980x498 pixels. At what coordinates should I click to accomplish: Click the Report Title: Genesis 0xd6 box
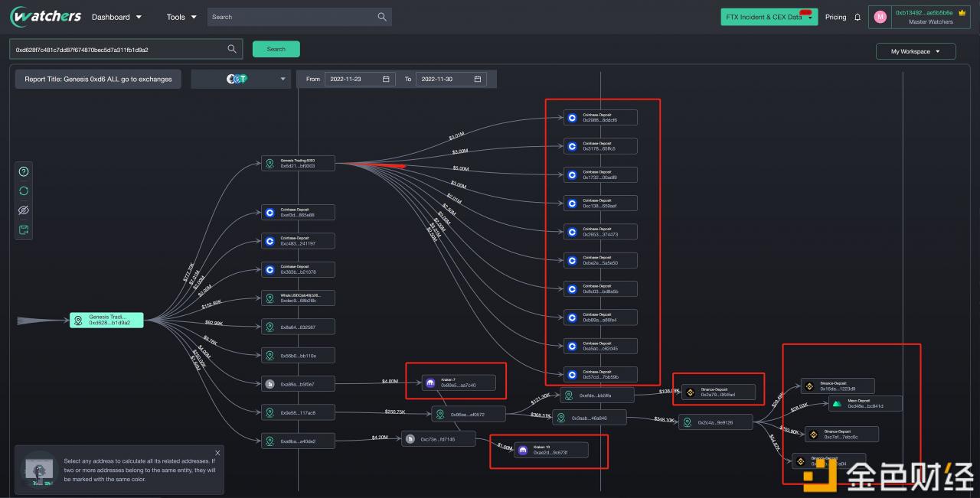pos(98,79)
